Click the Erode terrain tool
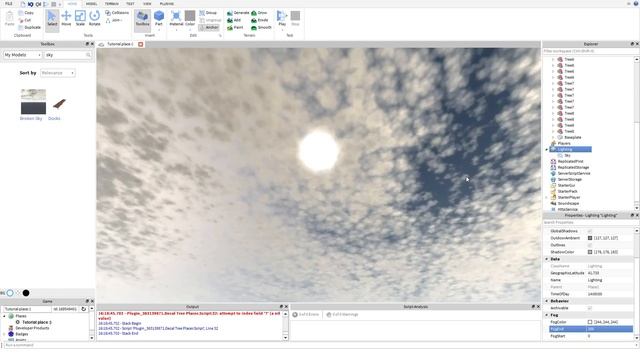This screenshot has width=640, height=360. (260, 20)
